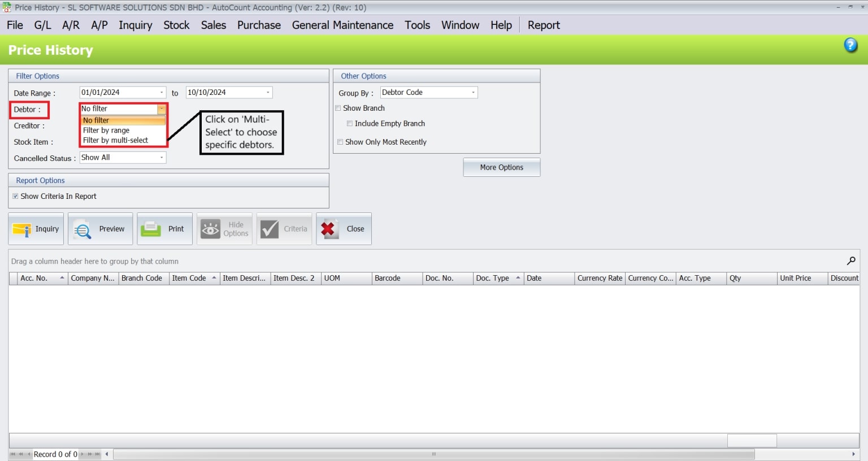The image size is (868, 461).
Task: Check Show Only Most Recently
Action: (340, 142)
